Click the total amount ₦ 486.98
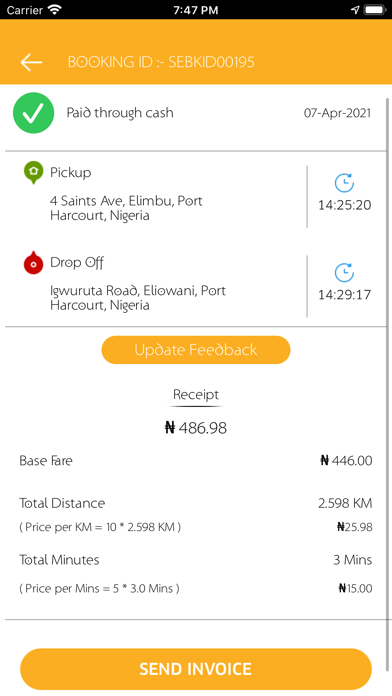Viewport: 392px width, 696px height. pos(196,428)
